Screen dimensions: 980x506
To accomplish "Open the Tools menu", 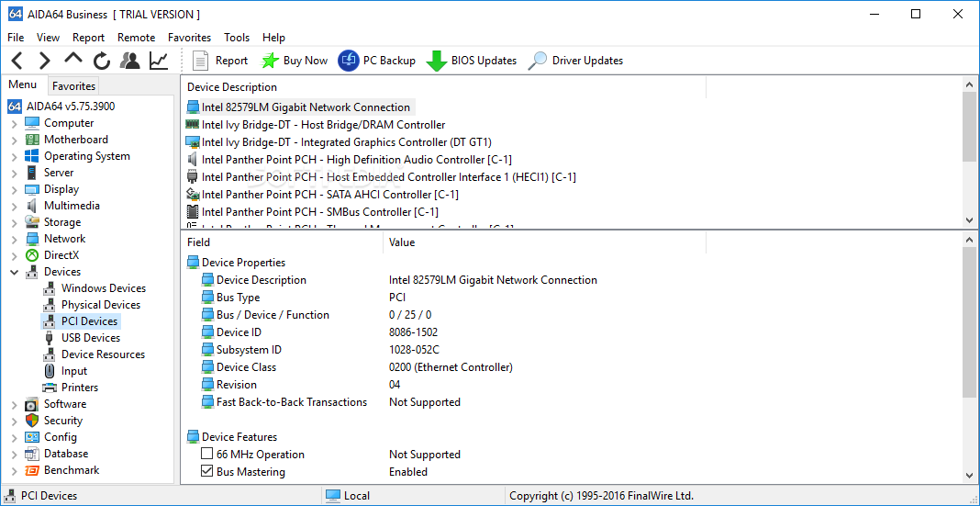I will coord(237,38).
